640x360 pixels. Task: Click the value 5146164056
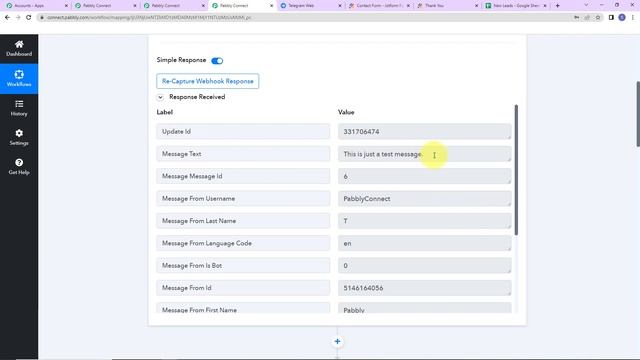tap(424, 288)
